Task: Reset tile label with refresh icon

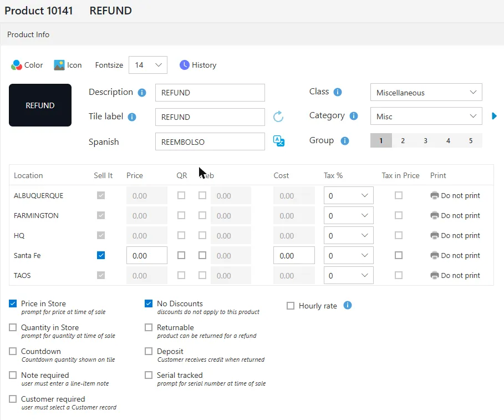Action: 278,117
